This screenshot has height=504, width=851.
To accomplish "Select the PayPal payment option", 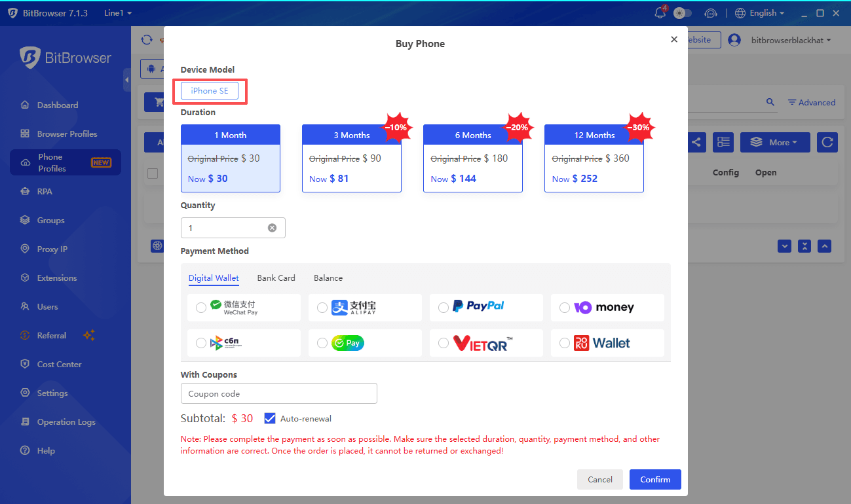I will (486, 307).
